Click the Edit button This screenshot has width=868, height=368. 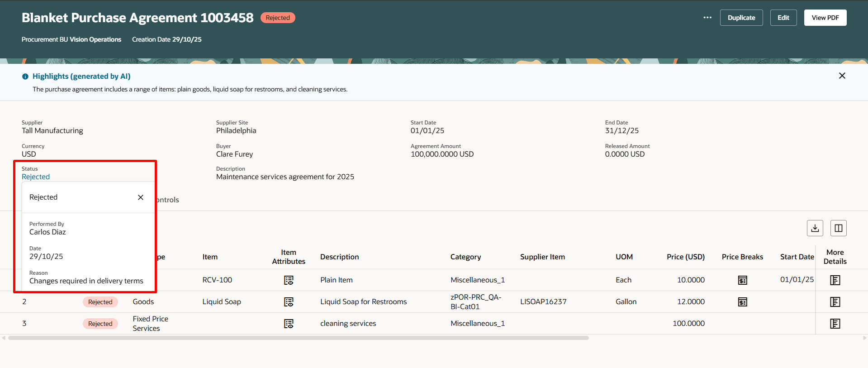(x=783, y=18)
